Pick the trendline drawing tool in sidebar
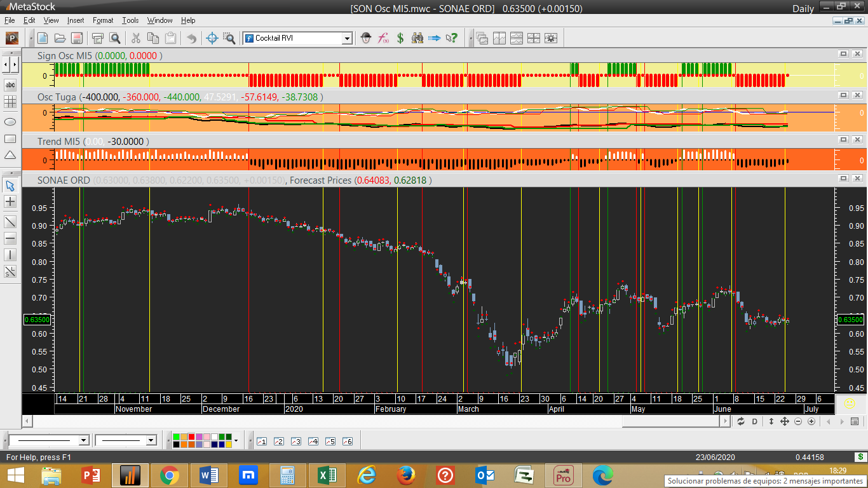Screen dimensions: 868x488 coord(10,222)
